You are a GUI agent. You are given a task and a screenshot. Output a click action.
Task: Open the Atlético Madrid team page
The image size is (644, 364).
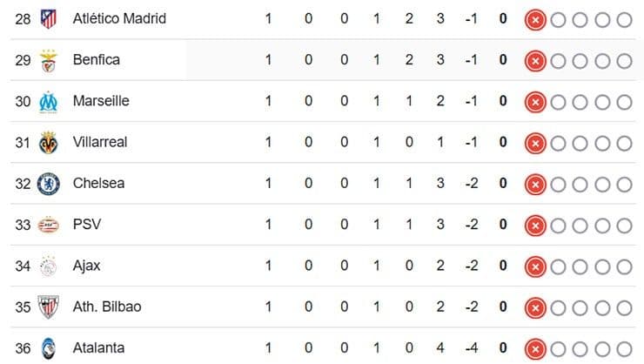coord(119,18)
